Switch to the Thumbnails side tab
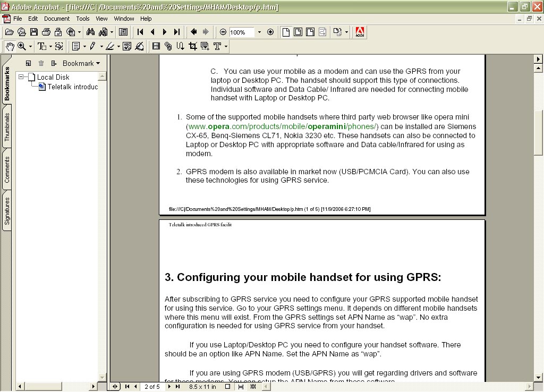Image resolution: width=544 pixels, height=392 pixels. pos(7,127)
